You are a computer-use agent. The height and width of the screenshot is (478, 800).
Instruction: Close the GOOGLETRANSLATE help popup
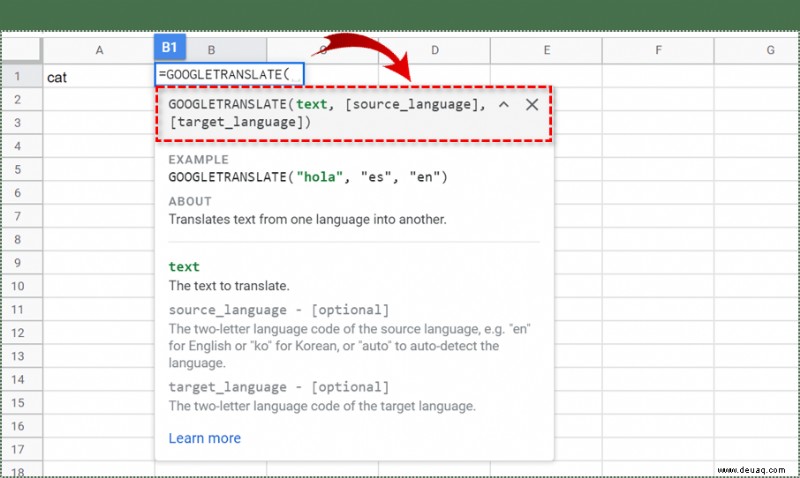pos(532,105)
